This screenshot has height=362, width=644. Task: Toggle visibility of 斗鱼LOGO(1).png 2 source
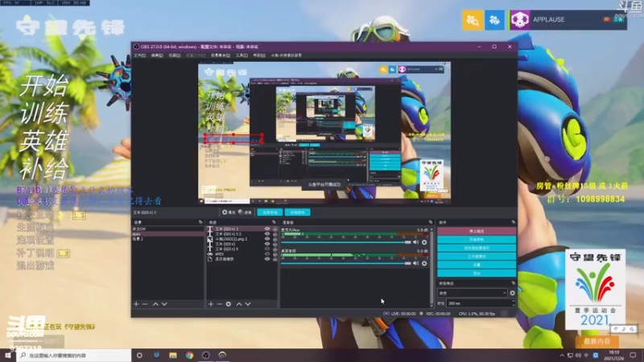tap(267, 239)
